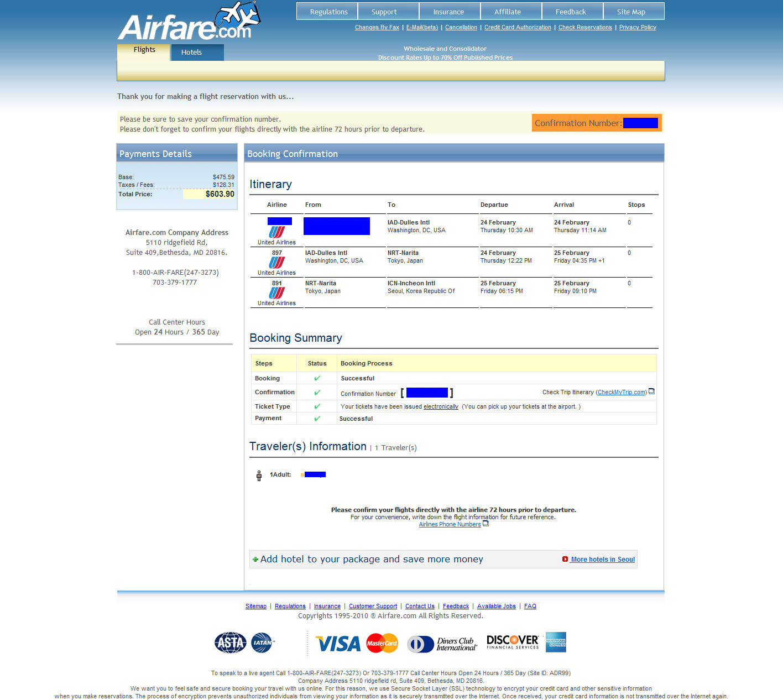The image size is (783, 700).
Task: Click the 'Thursday 12:22 PM' departure cell
Action: tap(506, 260)
